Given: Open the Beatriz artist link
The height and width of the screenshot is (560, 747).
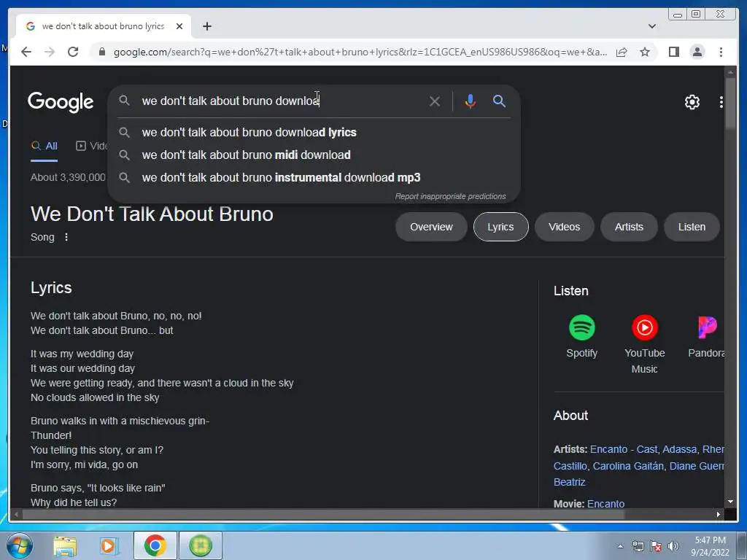Looking at the screenshot, I should click(569, 482).
